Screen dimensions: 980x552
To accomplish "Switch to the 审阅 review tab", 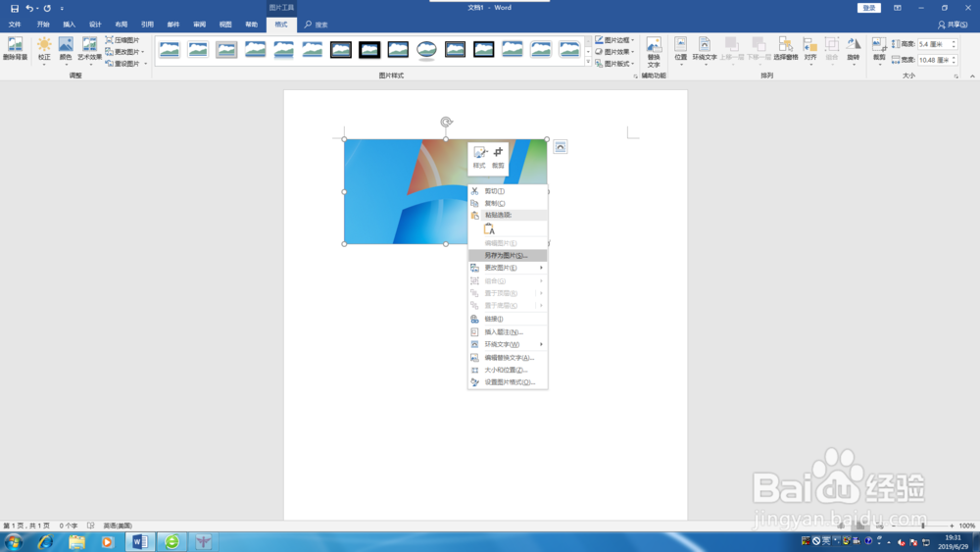I will (x=199, y=25).
